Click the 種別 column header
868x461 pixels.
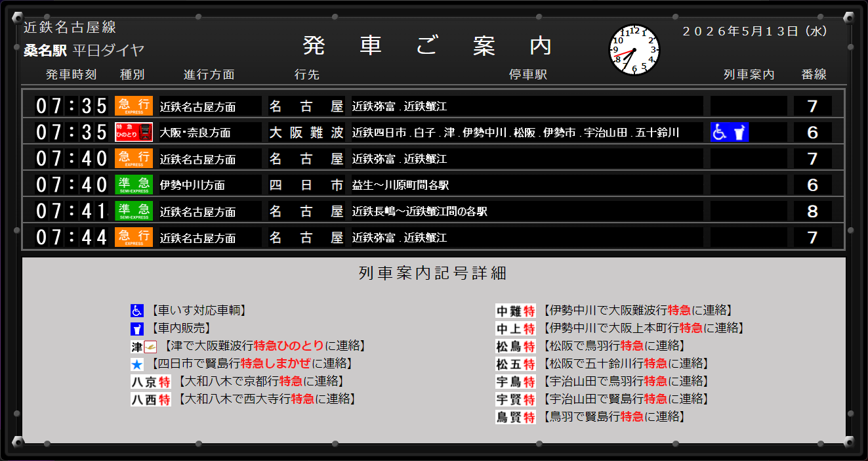132,75
